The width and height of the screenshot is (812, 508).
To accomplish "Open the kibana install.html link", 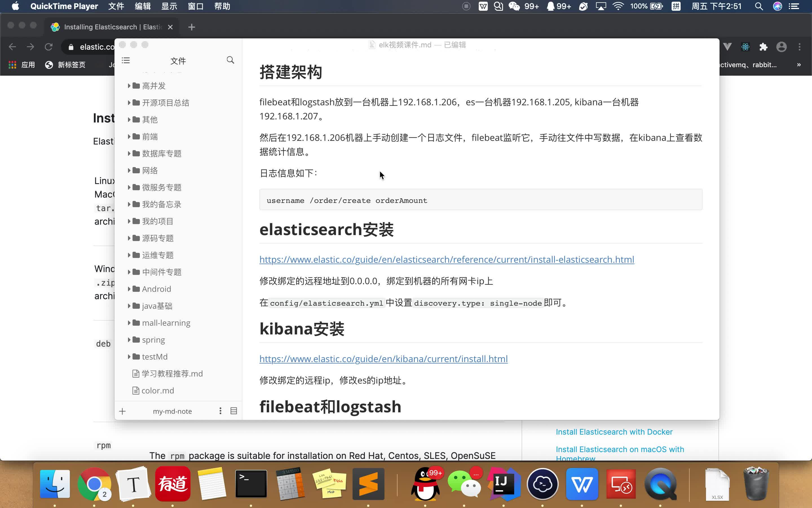I will (x=383, y=359).
